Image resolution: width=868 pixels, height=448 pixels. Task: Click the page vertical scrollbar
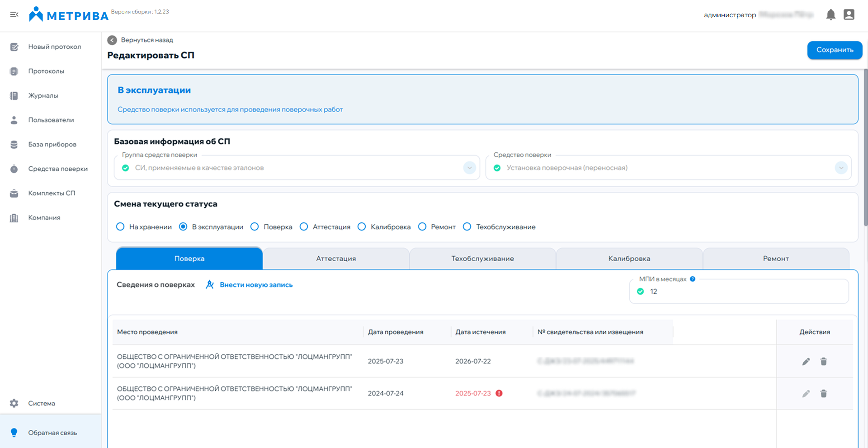click(x=865, y=149)
